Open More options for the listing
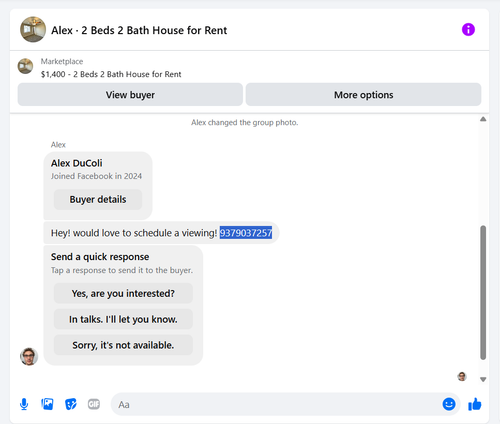Image resolution: width=500 pixels, height=424 pixels. [363, 95]
